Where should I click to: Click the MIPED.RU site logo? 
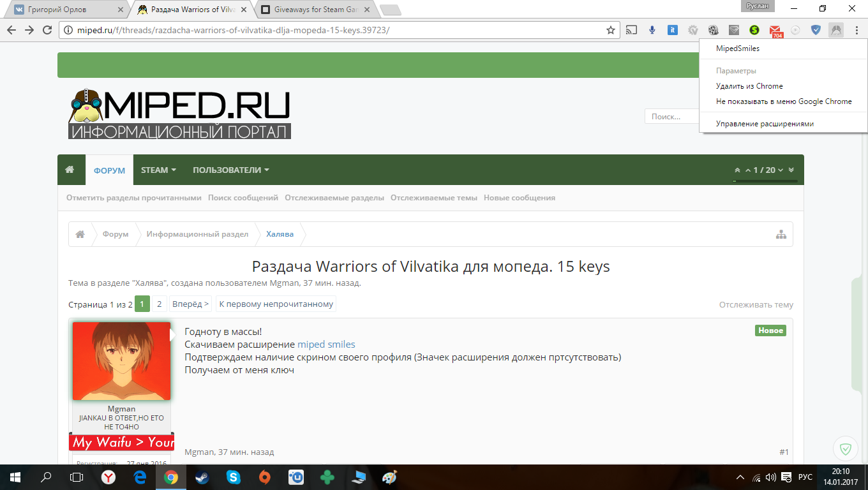(179, 114)
